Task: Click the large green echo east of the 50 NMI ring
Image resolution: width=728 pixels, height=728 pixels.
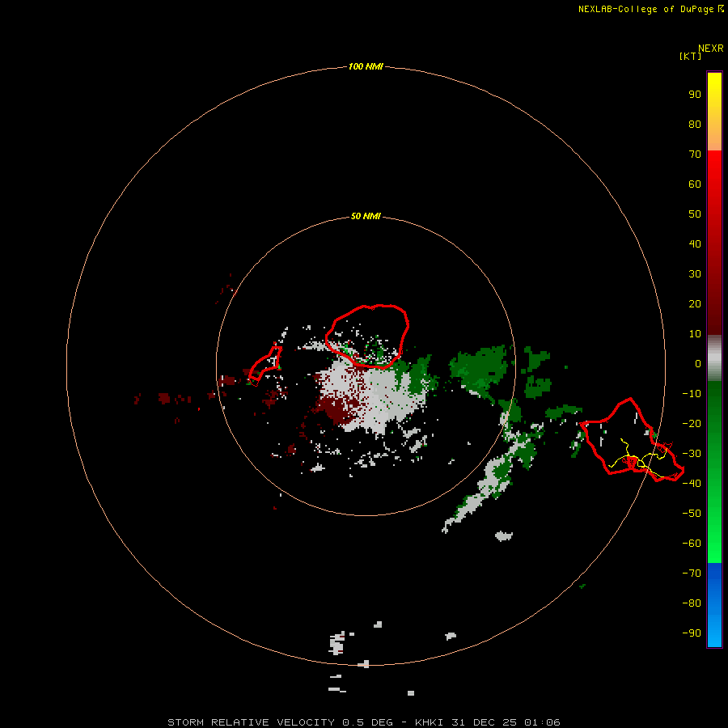Action: tap(478, 369)
